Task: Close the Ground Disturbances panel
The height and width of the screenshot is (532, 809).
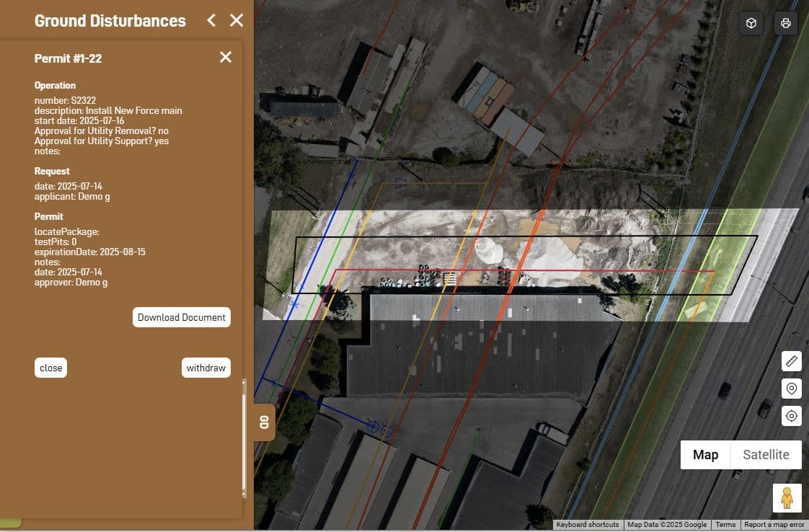Action: pos(236,20)
